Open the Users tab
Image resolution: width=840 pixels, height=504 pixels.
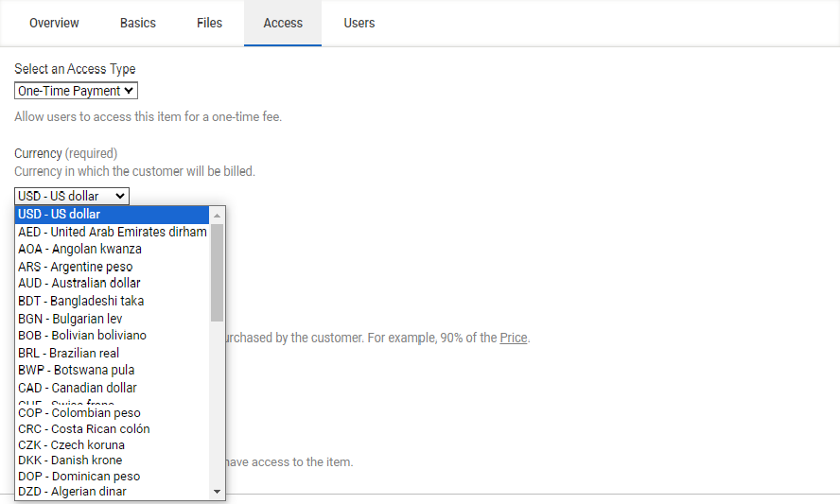point(359,23)
